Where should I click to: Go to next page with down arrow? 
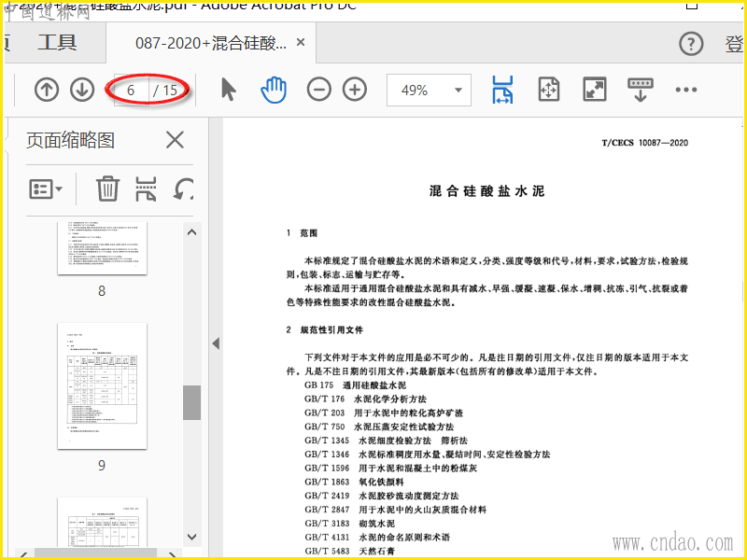pos(82,90)
